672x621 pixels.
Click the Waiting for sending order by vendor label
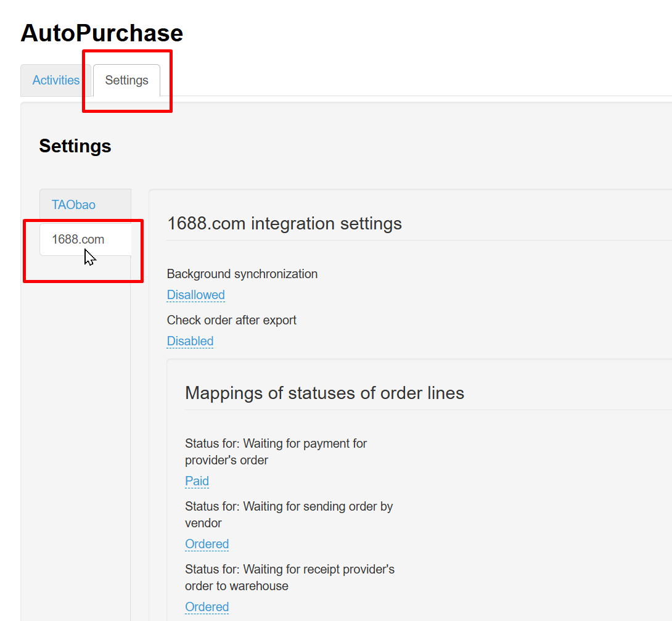point(289,514)
